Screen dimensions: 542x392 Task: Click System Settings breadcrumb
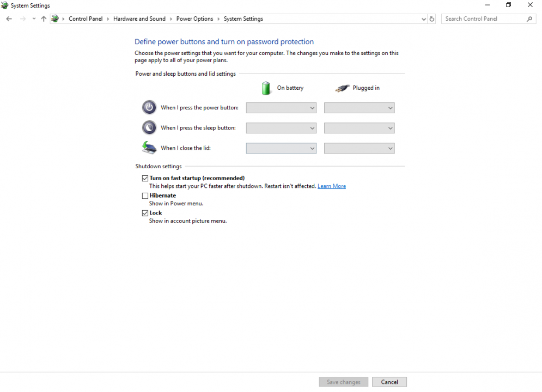tap(243, 19)
